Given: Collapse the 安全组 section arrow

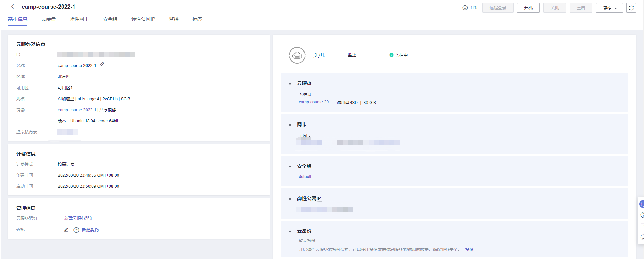Looking at the screenshot, I should click(290, 166).
